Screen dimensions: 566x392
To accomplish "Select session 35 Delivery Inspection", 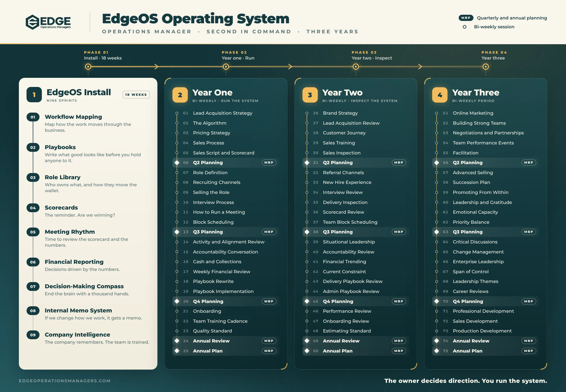I will point(356,202).
